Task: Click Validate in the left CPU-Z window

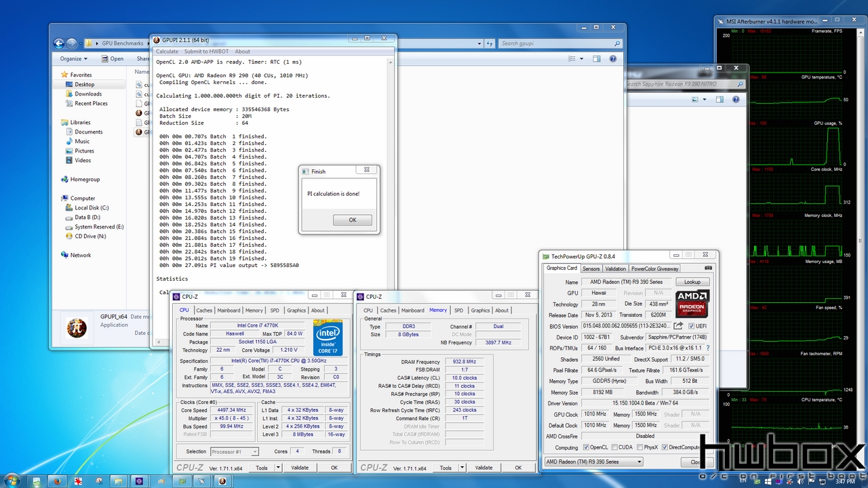Action: pos(300,468)
